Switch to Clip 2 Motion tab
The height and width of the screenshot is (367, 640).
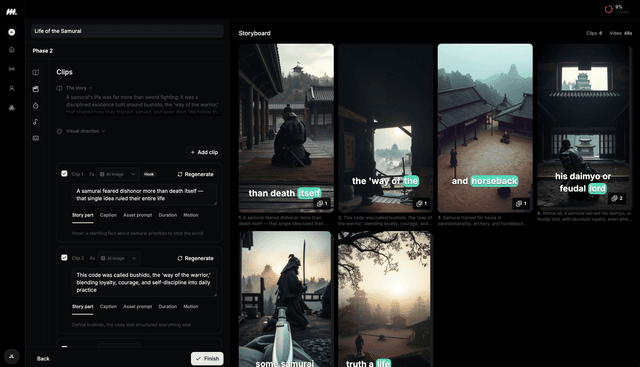point(191,307)
